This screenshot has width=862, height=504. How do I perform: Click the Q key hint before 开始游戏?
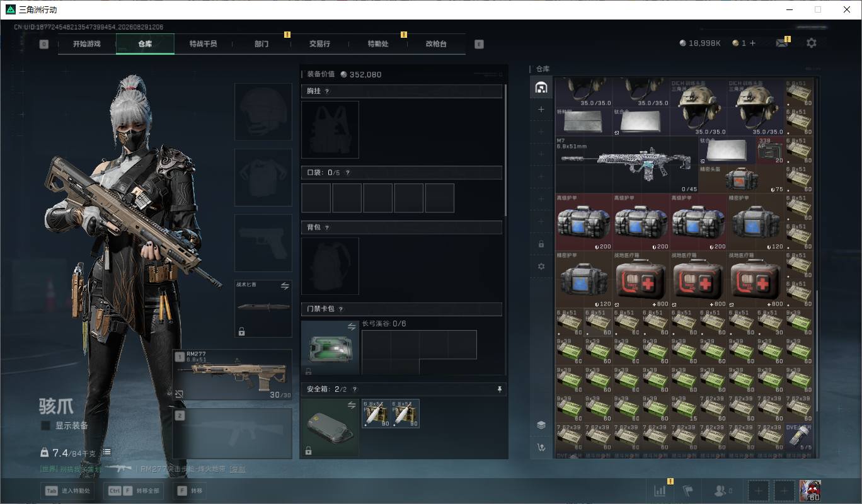(43, 44)
